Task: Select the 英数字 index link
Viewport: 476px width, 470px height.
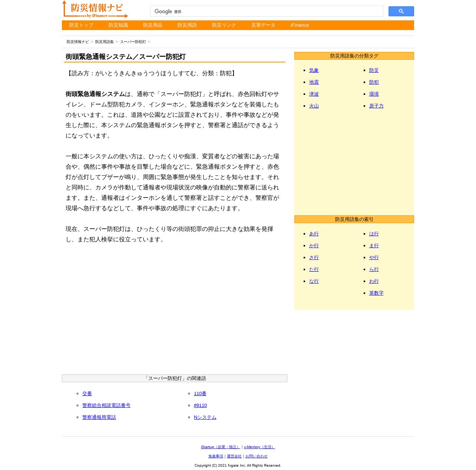Action: 376,293
